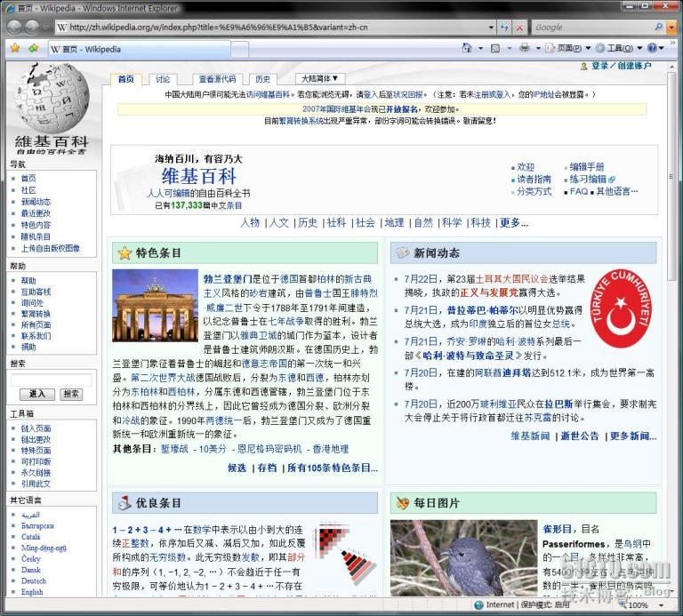This screenshot has width=683, height=616.
Task: Click the 2007年国际维基年会 announcement link
Action: [339, 108]
